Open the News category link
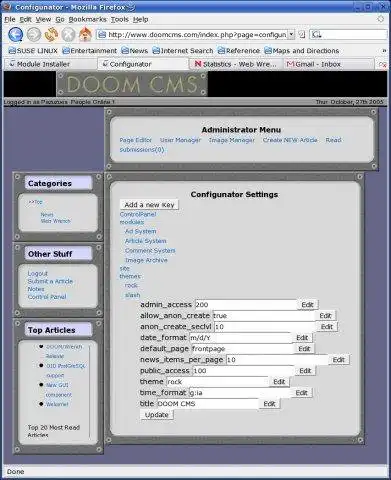This screenshot has width=391, height=480. pyautogui.click(x=47, y=214)
